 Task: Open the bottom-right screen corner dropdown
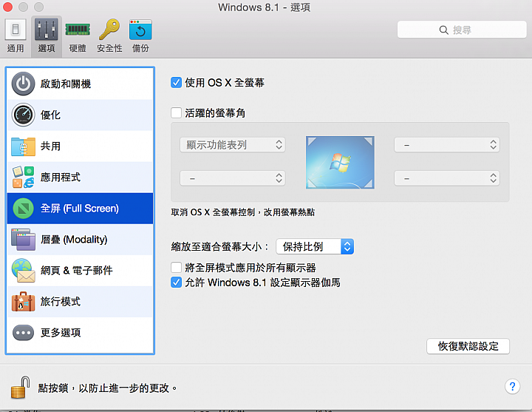(447, 178)
